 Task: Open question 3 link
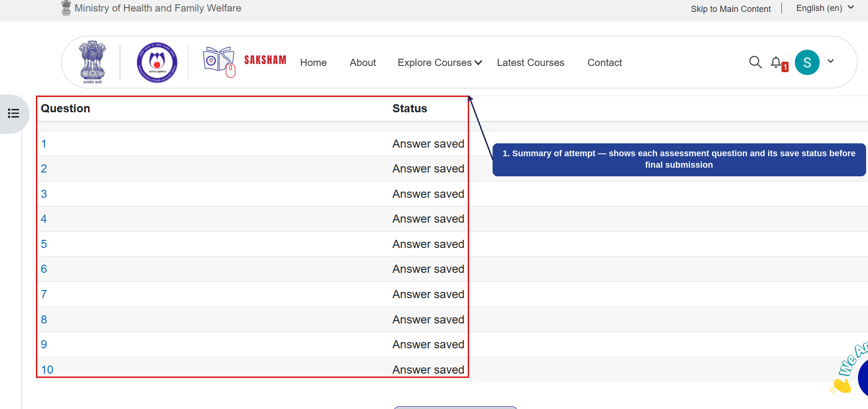(44, 194)
